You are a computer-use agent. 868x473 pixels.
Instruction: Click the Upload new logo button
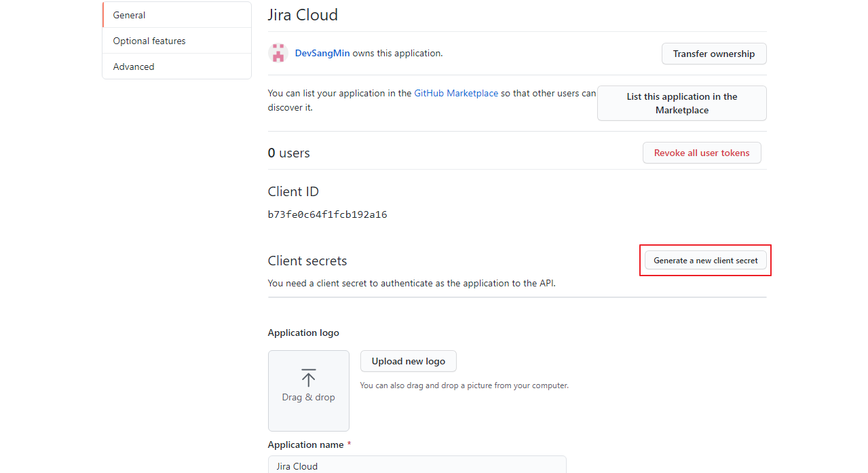point(409,361)
